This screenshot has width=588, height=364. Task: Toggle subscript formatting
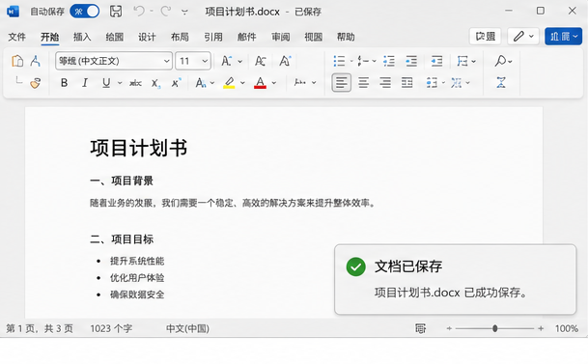[x=155, y=83]
